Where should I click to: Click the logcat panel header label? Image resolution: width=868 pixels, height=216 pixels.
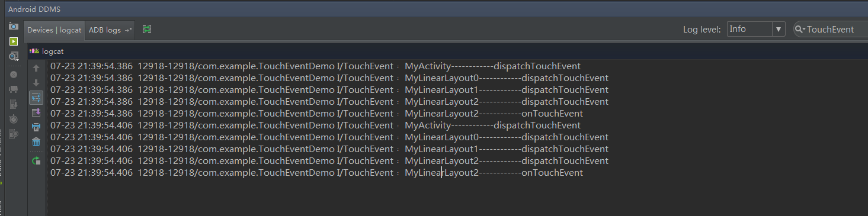point(53,51)
